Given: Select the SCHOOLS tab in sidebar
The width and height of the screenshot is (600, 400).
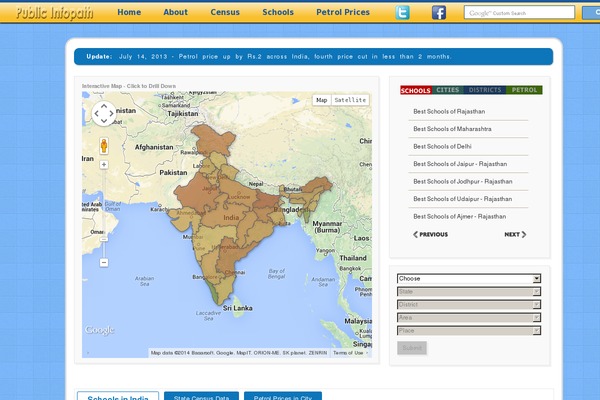Looking at the screenshot, I should 416,90.
